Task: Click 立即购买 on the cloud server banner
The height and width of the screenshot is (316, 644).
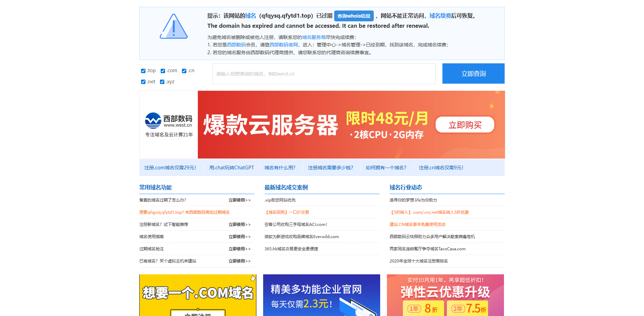Action: pyautogui.click(x=465, y=125)
